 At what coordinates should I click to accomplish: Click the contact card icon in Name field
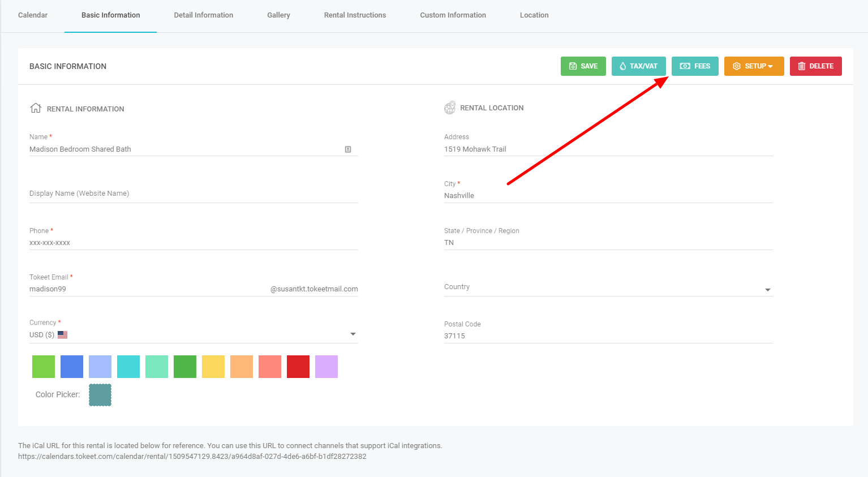[348, 149]
